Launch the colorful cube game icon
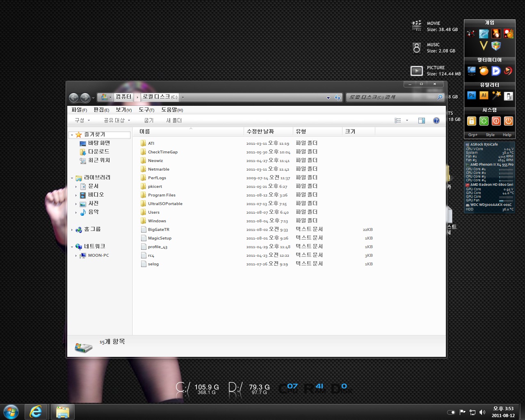 tap(496, 46)
